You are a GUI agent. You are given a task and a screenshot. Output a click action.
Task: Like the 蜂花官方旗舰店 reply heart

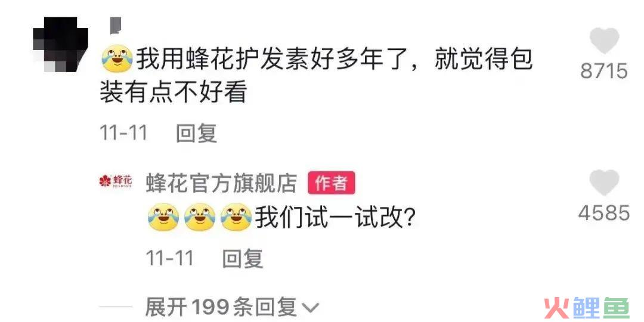(604, 182)
